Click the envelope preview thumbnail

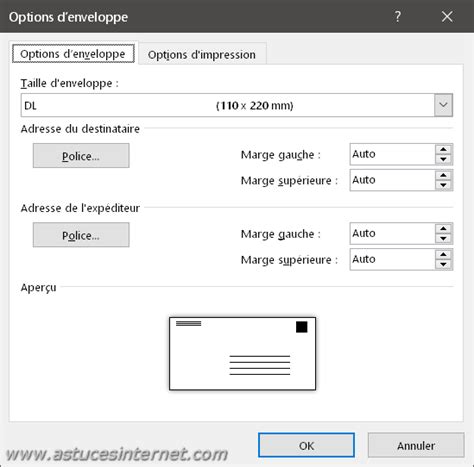click(x=242, y=354)
